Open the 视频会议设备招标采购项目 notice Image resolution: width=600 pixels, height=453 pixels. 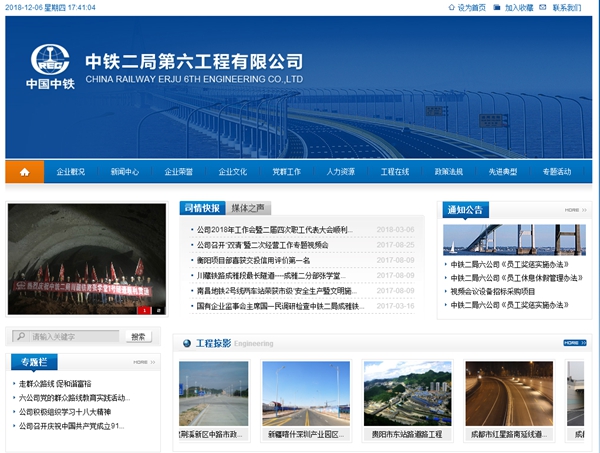pyautogui.click(x=493, y=291)
